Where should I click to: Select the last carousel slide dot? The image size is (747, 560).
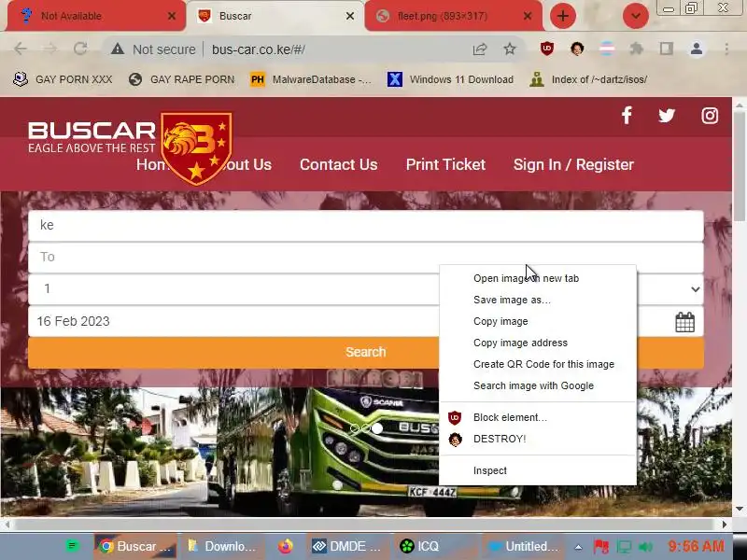pos(377,428)
